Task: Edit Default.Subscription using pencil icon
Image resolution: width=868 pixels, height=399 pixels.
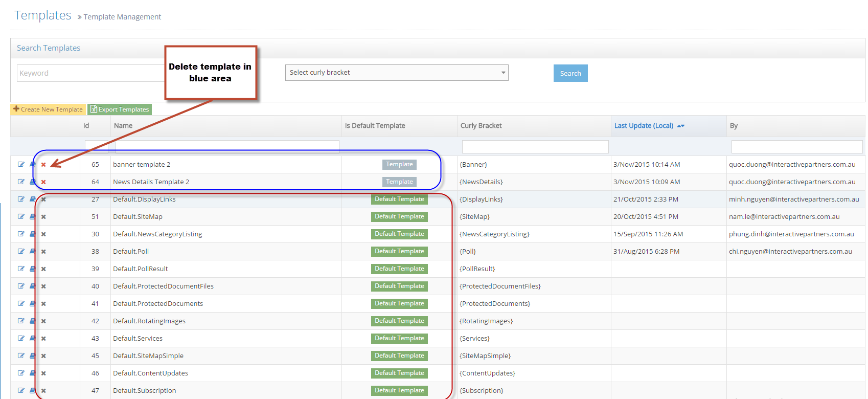Action: pyautogui.click(x=21, y=390)
